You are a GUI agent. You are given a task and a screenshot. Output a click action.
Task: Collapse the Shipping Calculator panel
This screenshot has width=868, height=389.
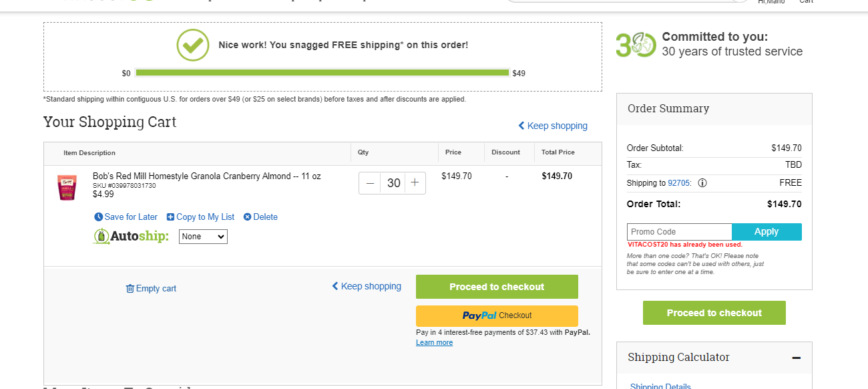pos(796,358)
